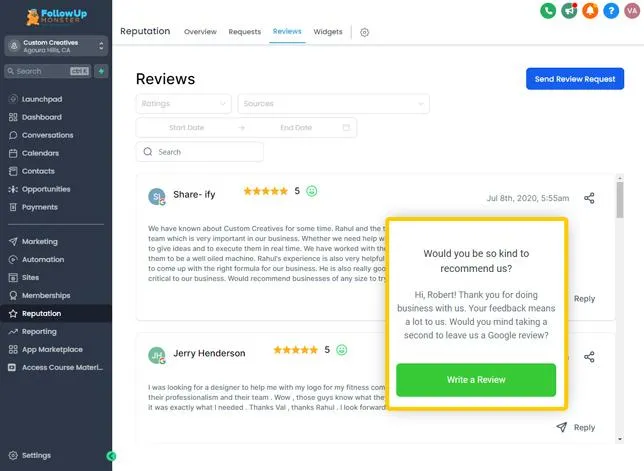Switch to the Widgets tab

(x=328, y=32)
